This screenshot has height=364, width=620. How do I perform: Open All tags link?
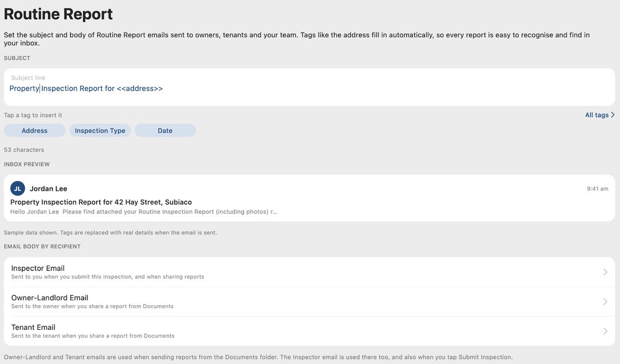coord(600,115)
